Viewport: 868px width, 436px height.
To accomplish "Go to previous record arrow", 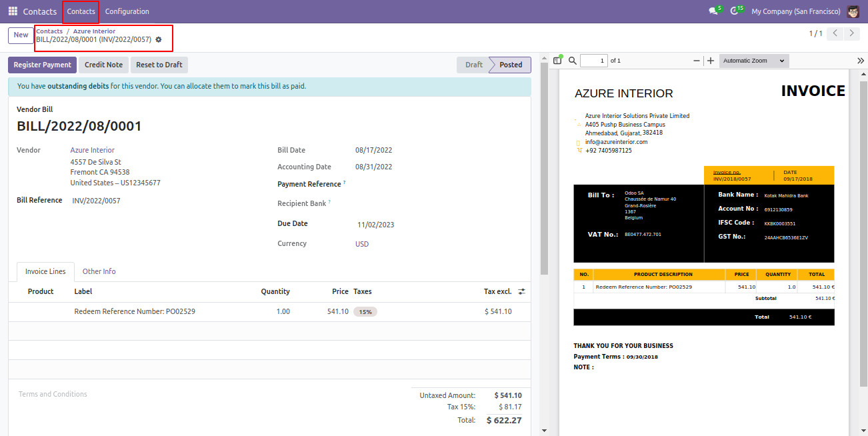I will pyautogui.click(x=835, y=33).
